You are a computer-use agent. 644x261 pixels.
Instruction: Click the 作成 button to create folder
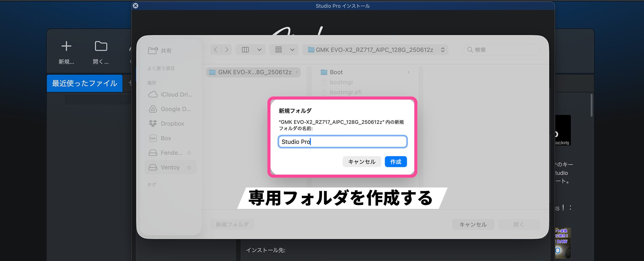pos(396,162)
